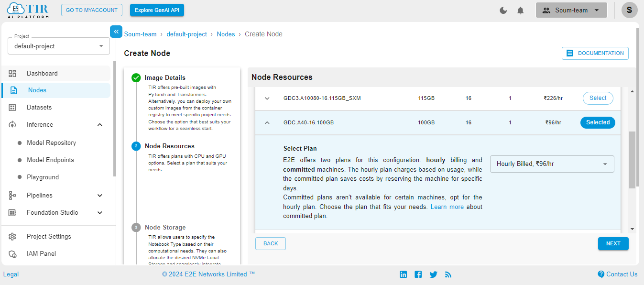
Task: Click Explore GenAI API button
Action: tap(157, 10)
